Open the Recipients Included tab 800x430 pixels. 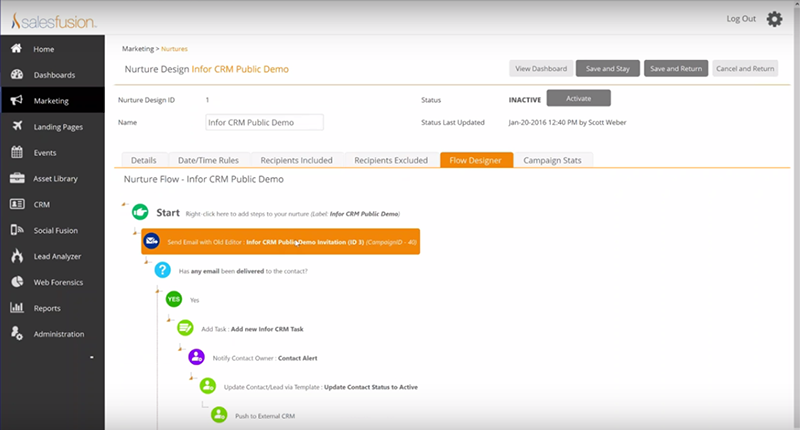(295, 160)
